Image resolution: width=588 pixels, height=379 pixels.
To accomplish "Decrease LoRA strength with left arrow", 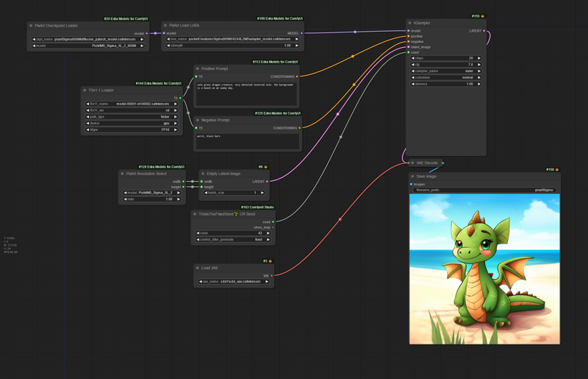I will pos(168,46).
